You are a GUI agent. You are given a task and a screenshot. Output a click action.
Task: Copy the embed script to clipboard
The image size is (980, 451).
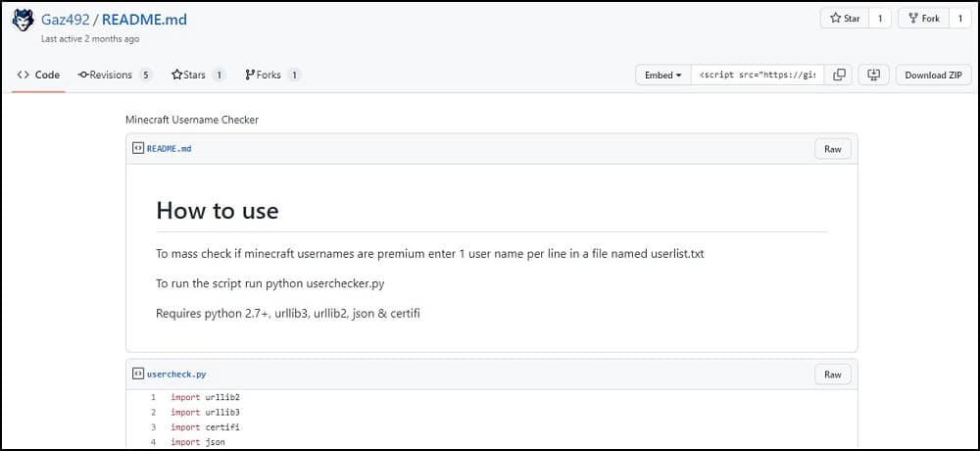pos(838,75)
